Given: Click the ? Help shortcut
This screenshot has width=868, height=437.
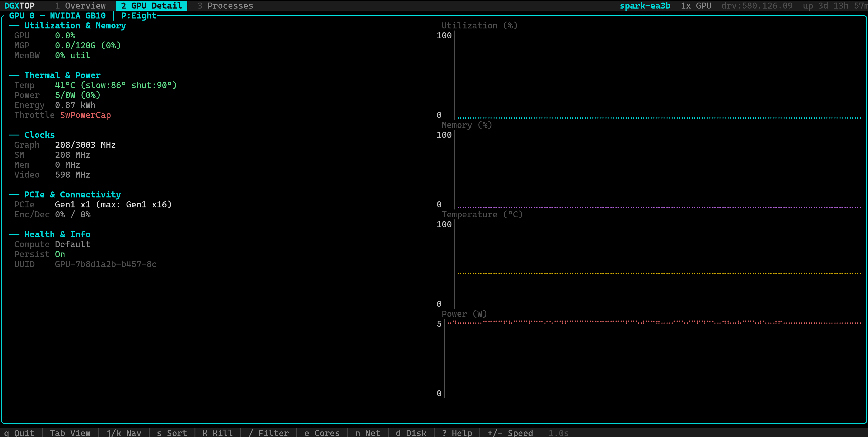Looking at the screenshot, I should tap(457, 433).
